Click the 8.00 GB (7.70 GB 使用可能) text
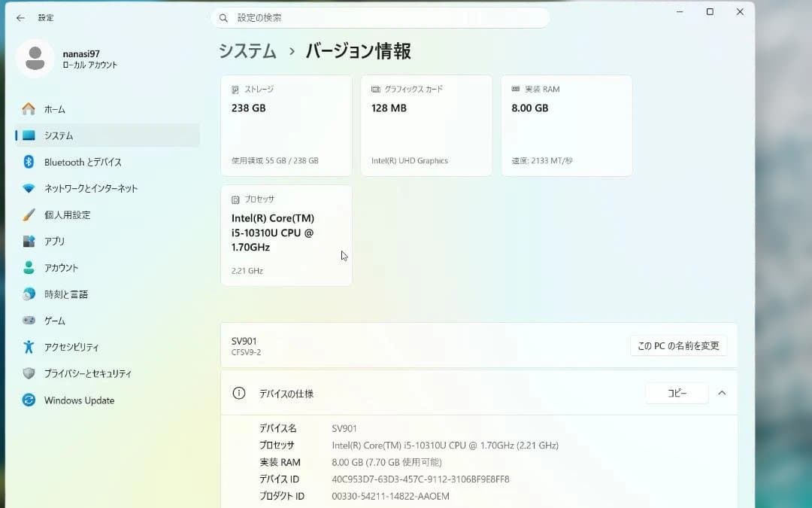 click(387, 462)
